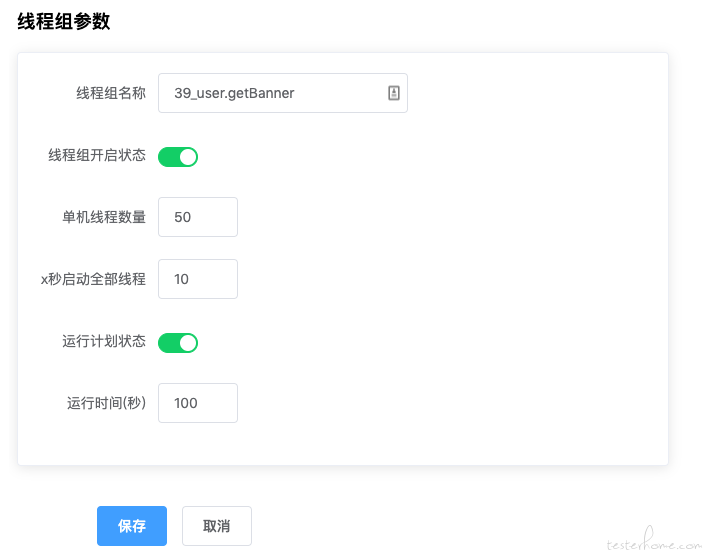The height and width of the screenshot is (560, 704).
Task: Focus the 单机线程数量 input with 50
Action: [x=198, y=217]
